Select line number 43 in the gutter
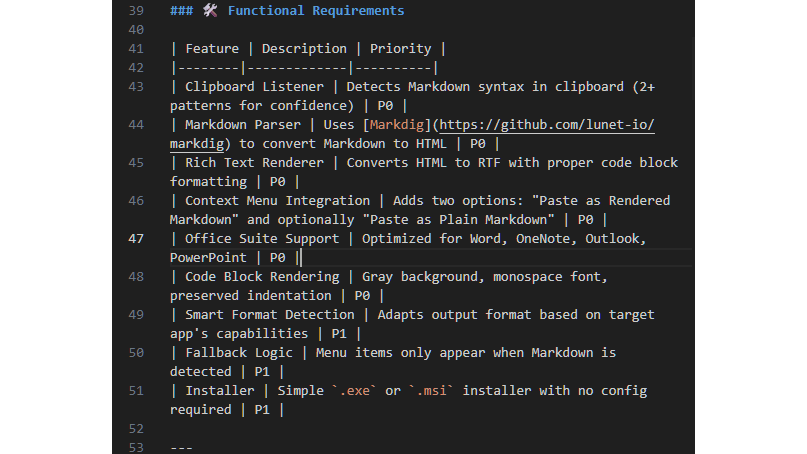 137,87
